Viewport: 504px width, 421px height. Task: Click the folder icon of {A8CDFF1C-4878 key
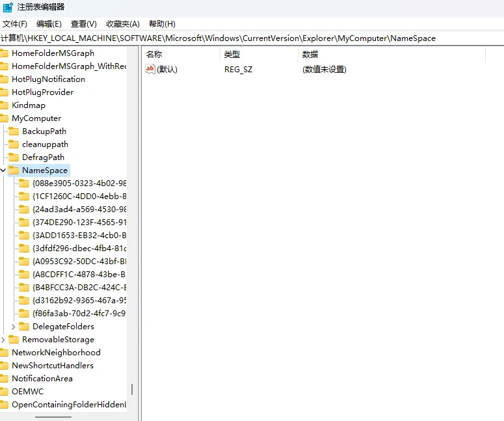[x=24, y=275]
